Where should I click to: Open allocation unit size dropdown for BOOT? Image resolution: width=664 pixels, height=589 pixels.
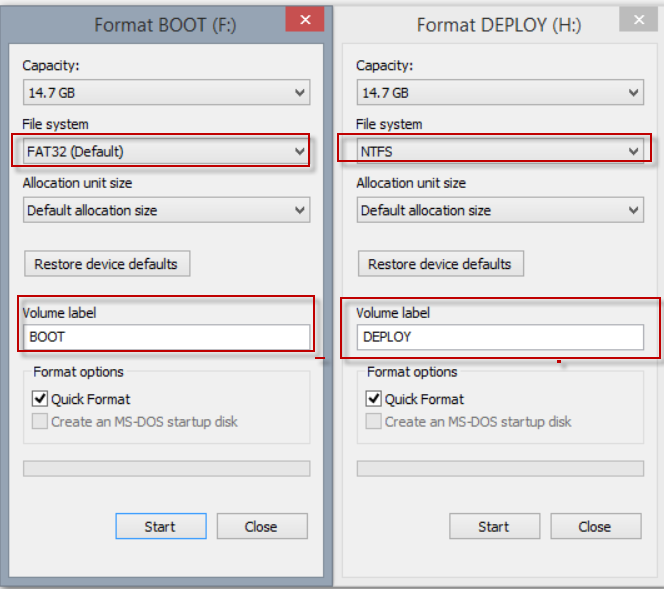pyautogui.click(x=166, y=210)
